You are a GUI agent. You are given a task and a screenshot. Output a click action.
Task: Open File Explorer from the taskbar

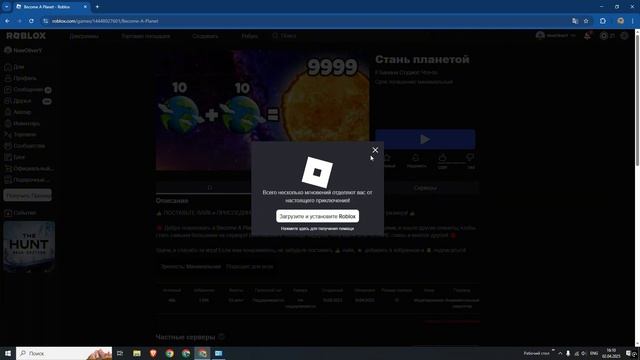click(x=137, y=353)
